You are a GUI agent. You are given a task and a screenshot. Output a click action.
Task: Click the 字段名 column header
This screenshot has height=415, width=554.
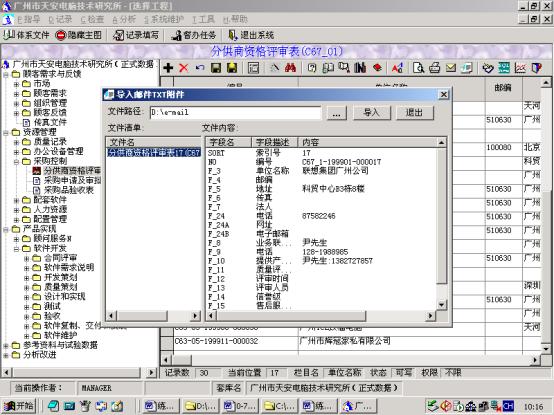coord(228,142)
